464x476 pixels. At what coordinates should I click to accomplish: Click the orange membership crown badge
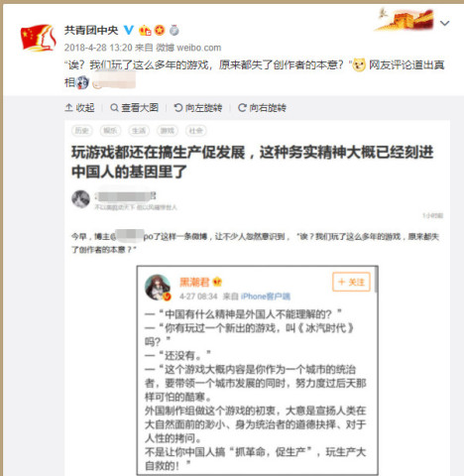(x=145, y=31)
